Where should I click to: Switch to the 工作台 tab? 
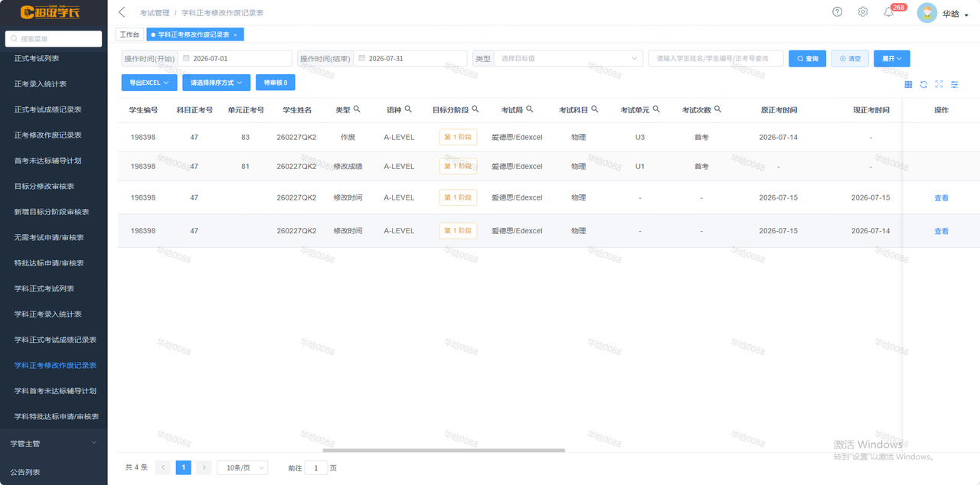(130, 34)
